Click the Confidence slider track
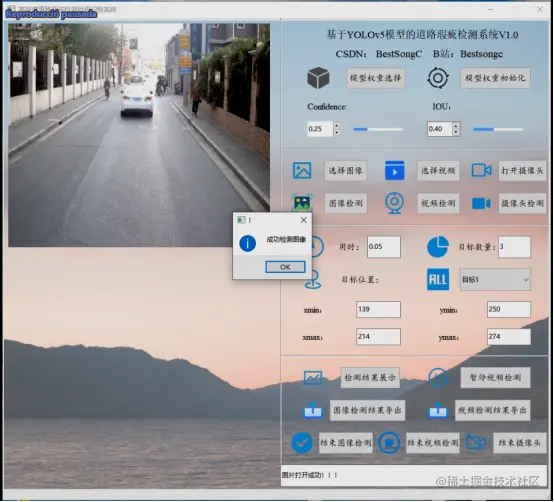This screenshot has width=554, height=502. tap(378, 129)
